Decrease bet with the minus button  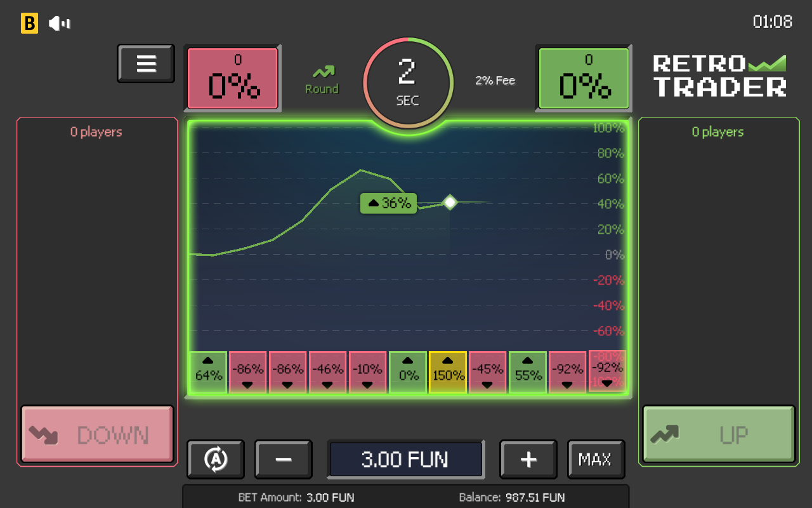[284, 459]
